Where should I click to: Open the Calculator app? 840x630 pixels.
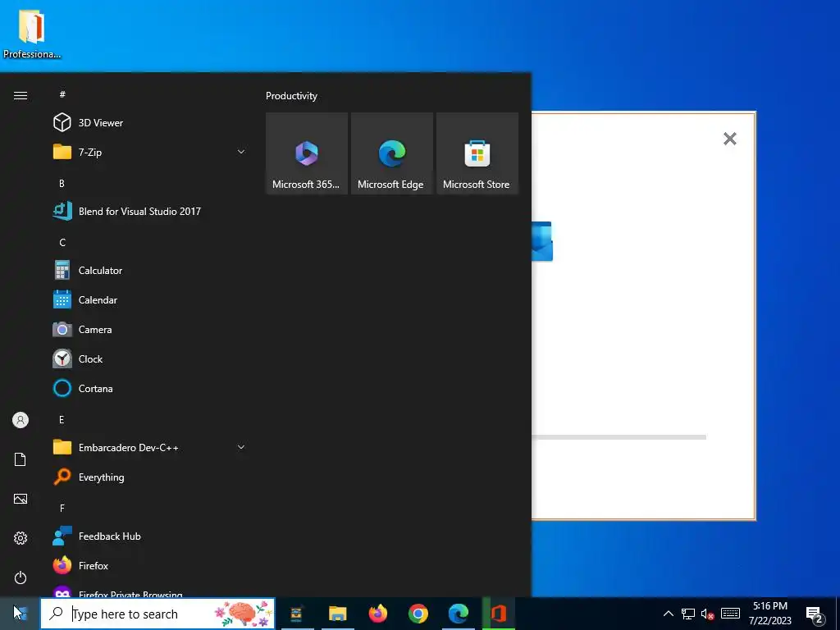coord(150,271)
